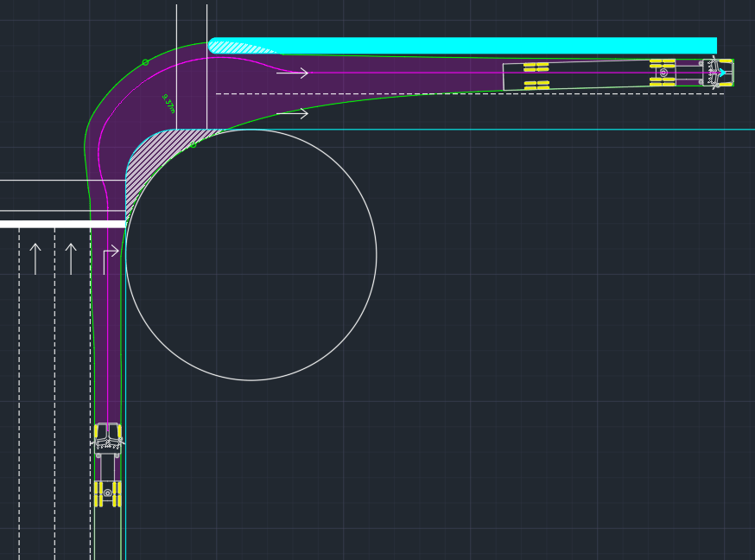
Task: Select the truck cab at the right end
Action: pos(717,73)
